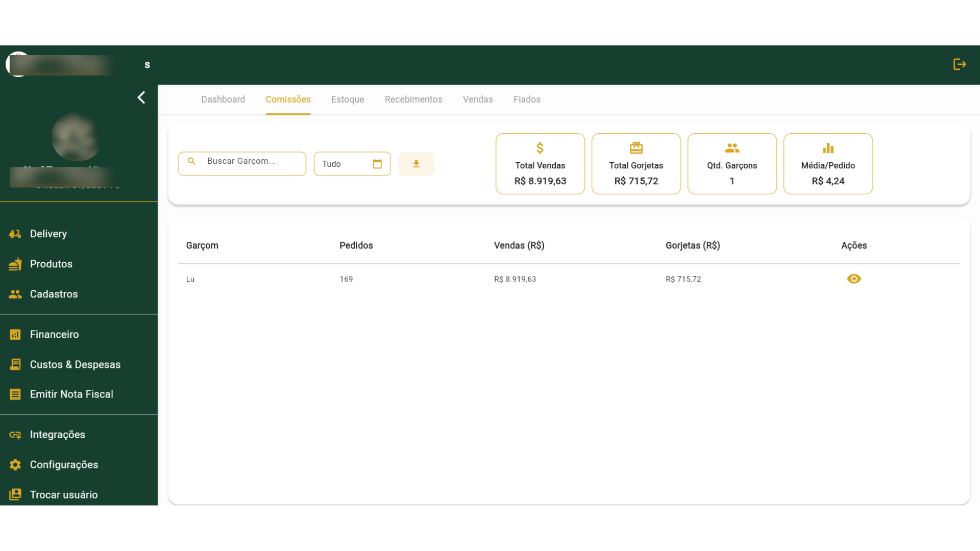Open the calendar icon in date filter
This screenshot has width=980, height=551.
[377, 164]
